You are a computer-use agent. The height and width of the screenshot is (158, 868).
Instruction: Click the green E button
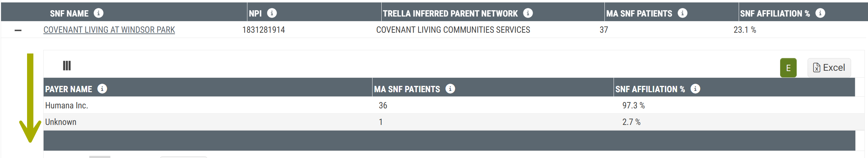click(788, 68)
